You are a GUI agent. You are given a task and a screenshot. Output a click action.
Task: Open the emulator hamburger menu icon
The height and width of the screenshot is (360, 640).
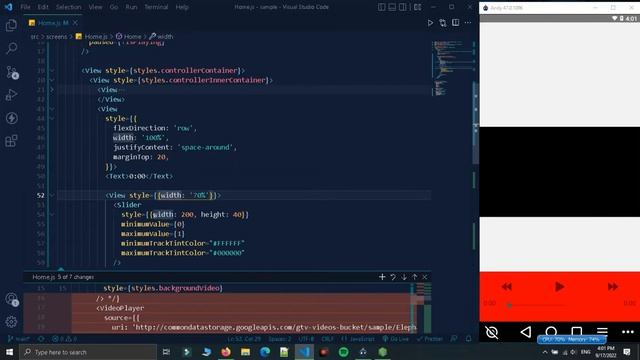[x=602, y=332]
